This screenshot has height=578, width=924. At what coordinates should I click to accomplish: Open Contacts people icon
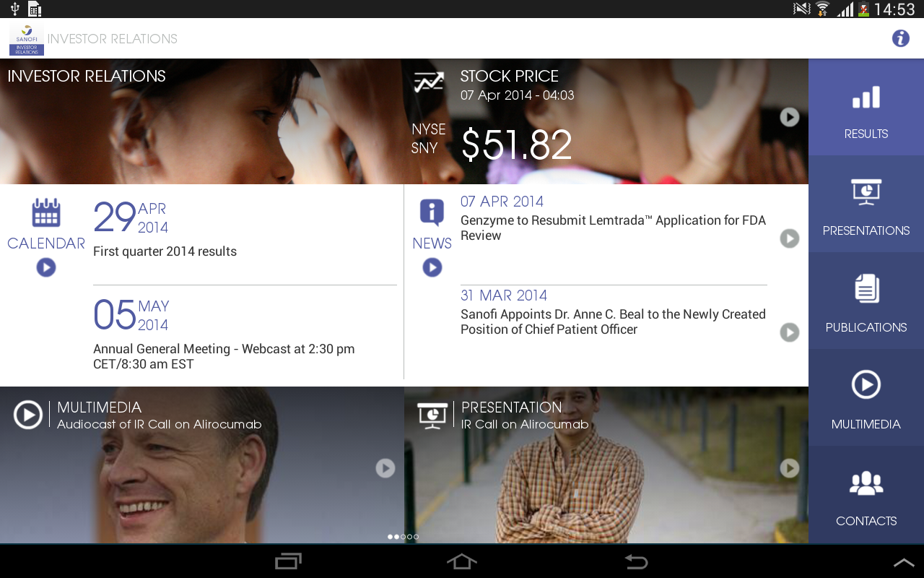(866, 483)
